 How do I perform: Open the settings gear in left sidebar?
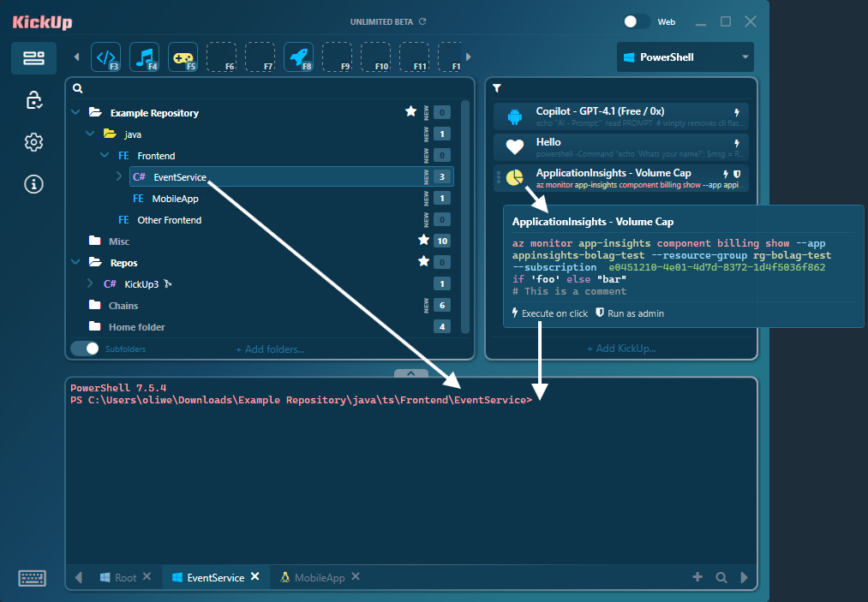(x=34, y=142)
